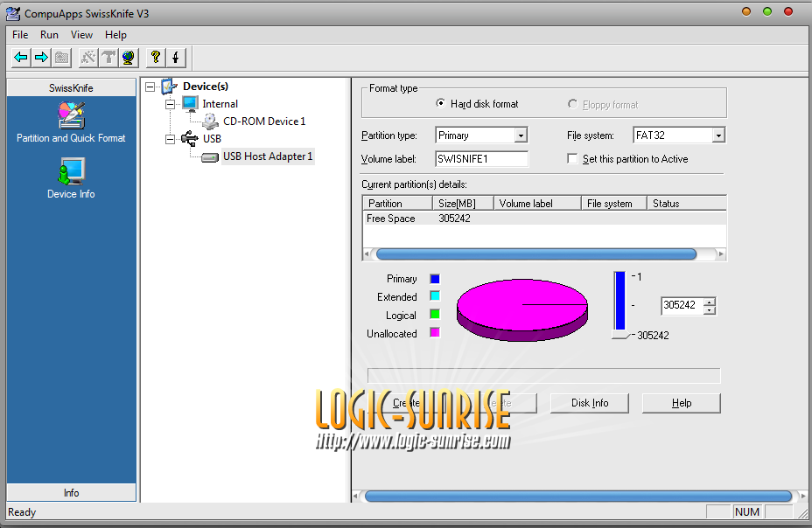Click into the Volume label text field
This screenshot has width=812, height=528.
tap(481, 159)
